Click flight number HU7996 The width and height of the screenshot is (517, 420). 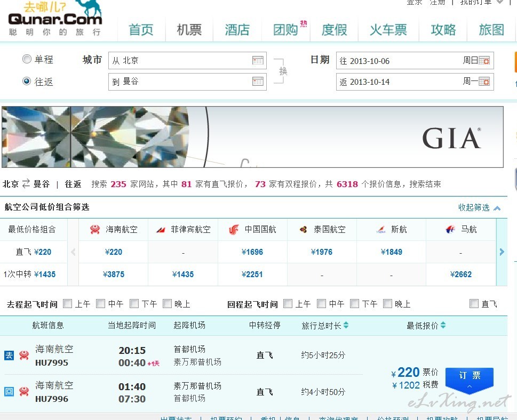coord(52,399)
